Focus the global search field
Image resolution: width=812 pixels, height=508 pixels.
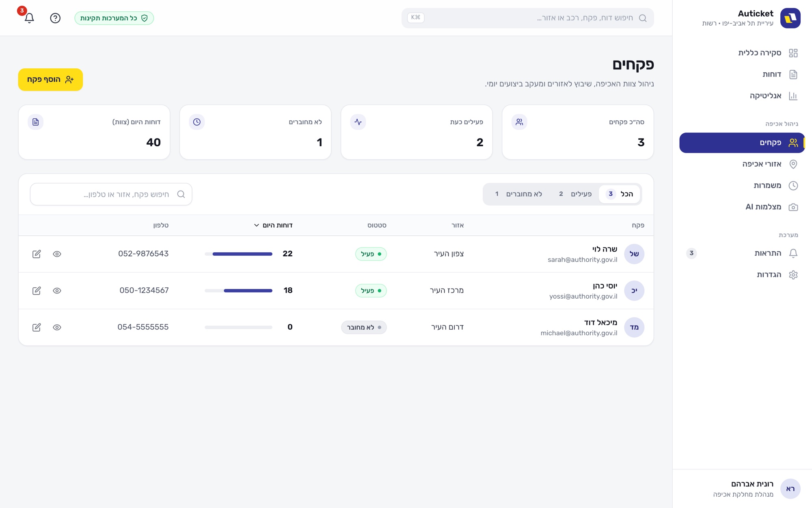(x=527, y=18)
